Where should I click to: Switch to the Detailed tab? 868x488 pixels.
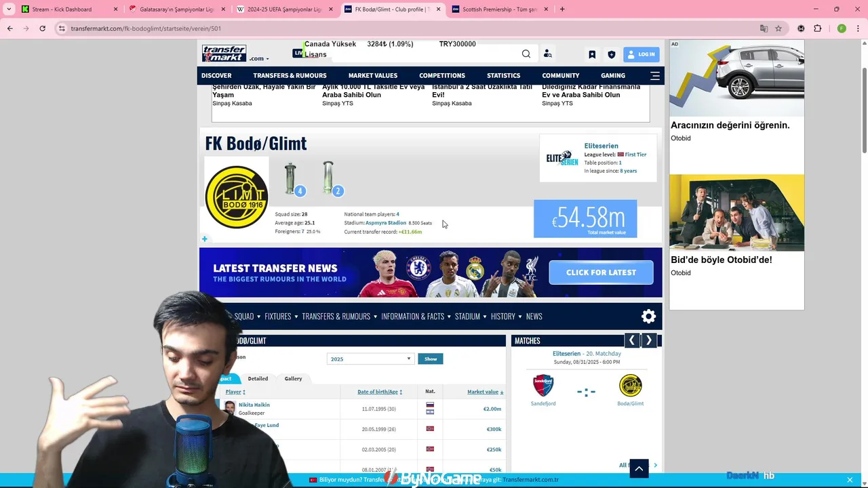click(258, 379)
